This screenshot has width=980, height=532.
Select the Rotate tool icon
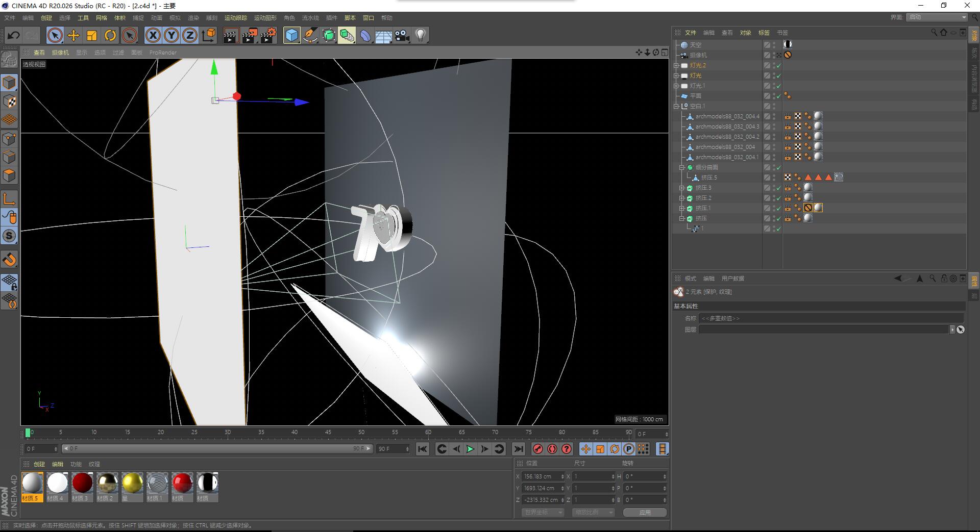click(110, 35)
